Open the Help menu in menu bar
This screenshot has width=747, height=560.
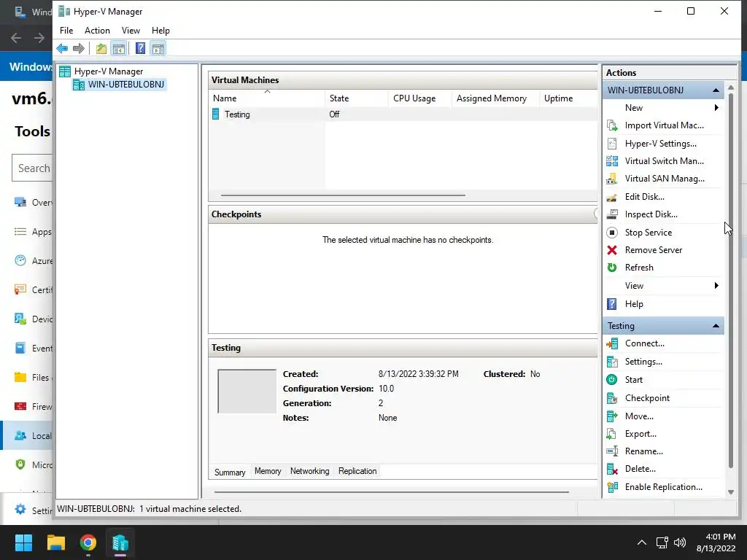pos(160,31)
